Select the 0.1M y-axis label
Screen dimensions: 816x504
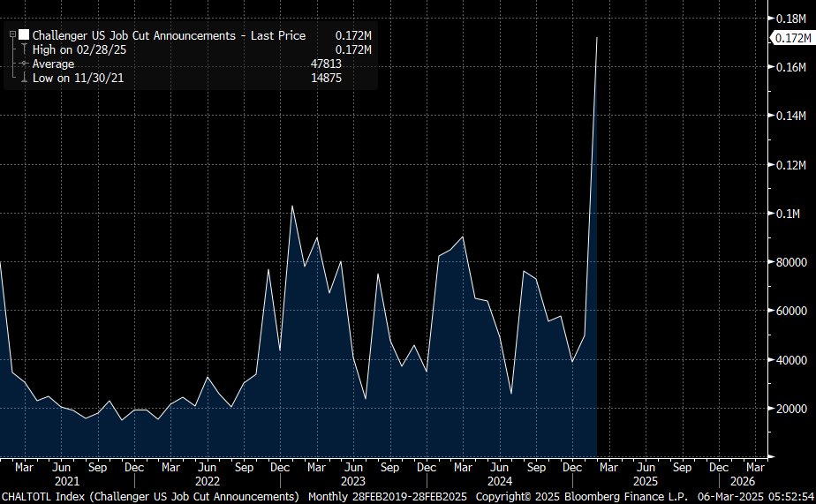[788, 214]
